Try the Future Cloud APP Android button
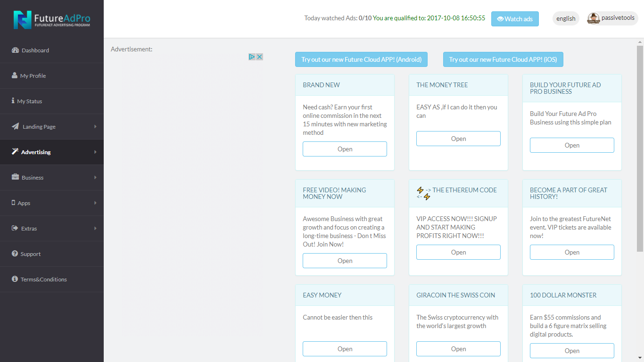The image size is (644, 362). tap(361, 59)
